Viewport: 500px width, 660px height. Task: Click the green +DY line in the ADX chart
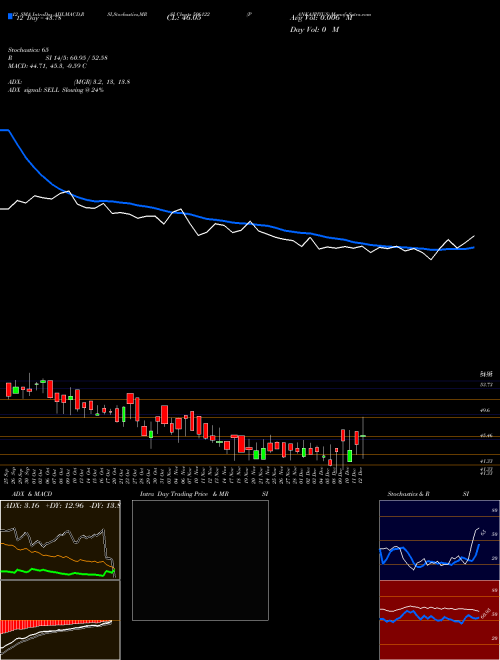[55, 572]
